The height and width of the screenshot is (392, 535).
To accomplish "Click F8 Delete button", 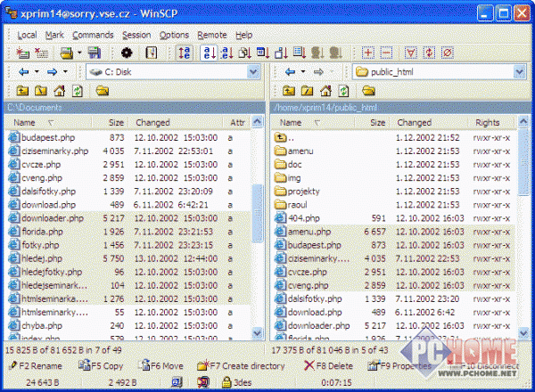I will point(328,366).
